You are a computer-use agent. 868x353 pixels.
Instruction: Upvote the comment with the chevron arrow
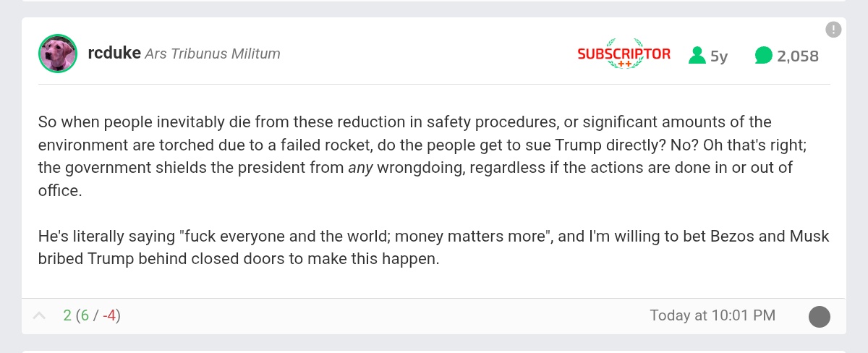40,315
